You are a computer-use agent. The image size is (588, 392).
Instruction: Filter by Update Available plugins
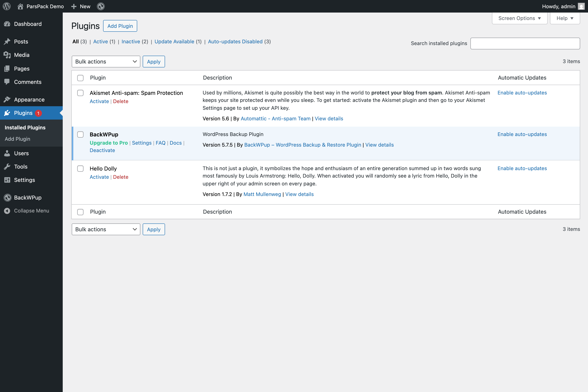coord(174,42)
